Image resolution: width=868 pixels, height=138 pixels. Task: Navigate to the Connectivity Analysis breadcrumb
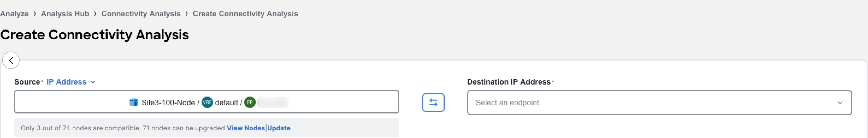pos(141,14)
